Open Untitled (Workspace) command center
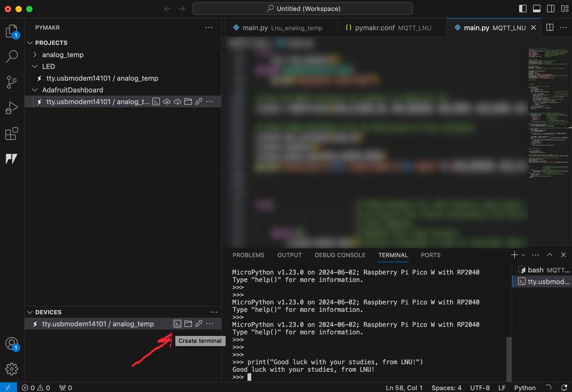 tap(303, 9)
